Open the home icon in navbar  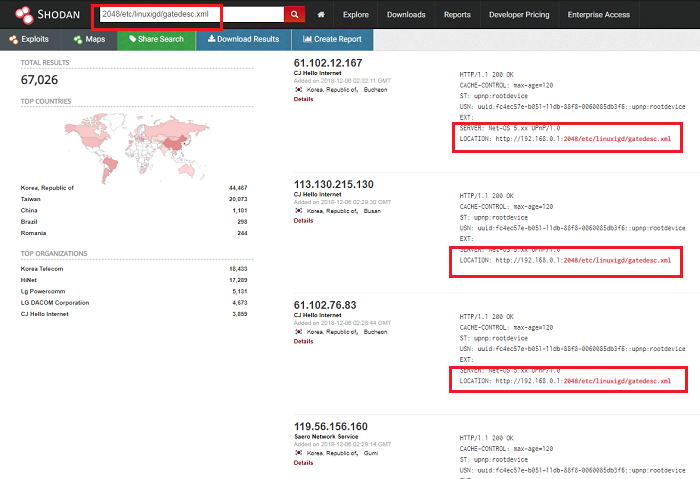(321, 15)
